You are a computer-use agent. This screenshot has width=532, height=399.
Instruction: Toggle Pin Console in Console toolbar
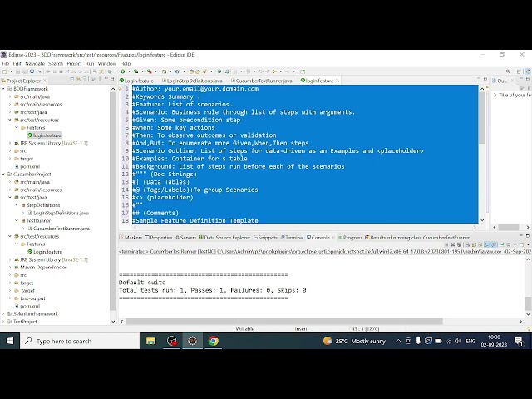point(502,244)
